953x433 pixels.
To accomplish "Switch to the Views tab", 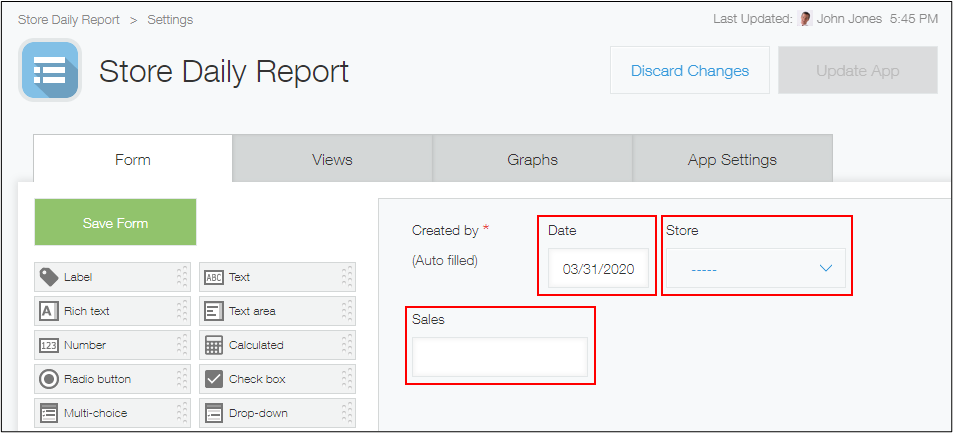I will (x=332, y=159).
